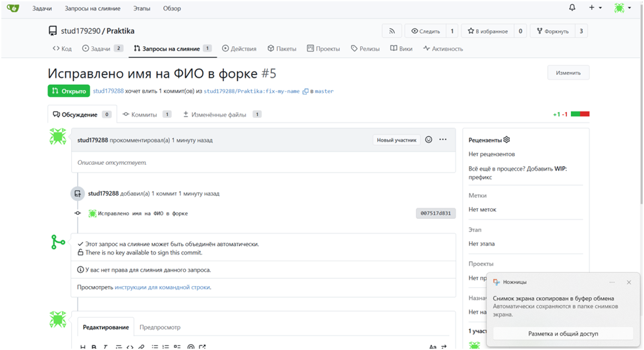Open commit hash 007517d831

(x=435, y=214)
